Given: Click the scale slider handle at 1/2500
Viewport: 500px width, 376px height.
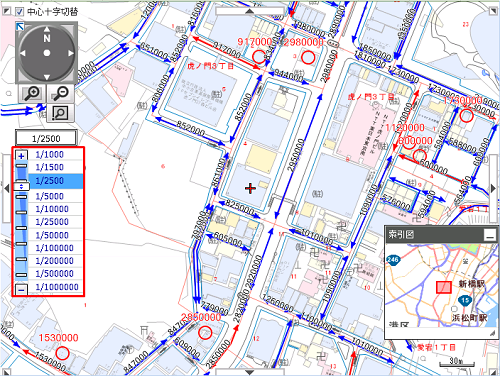Looking at the screenshot, I should (21, 186).
